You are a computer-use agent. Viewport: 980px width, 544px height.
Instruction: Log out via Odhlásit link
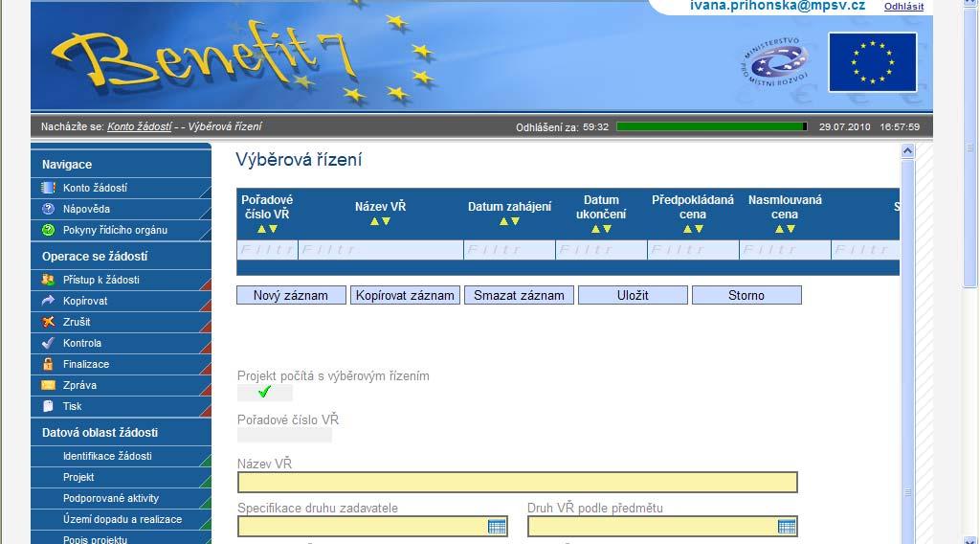click(903, 7)
